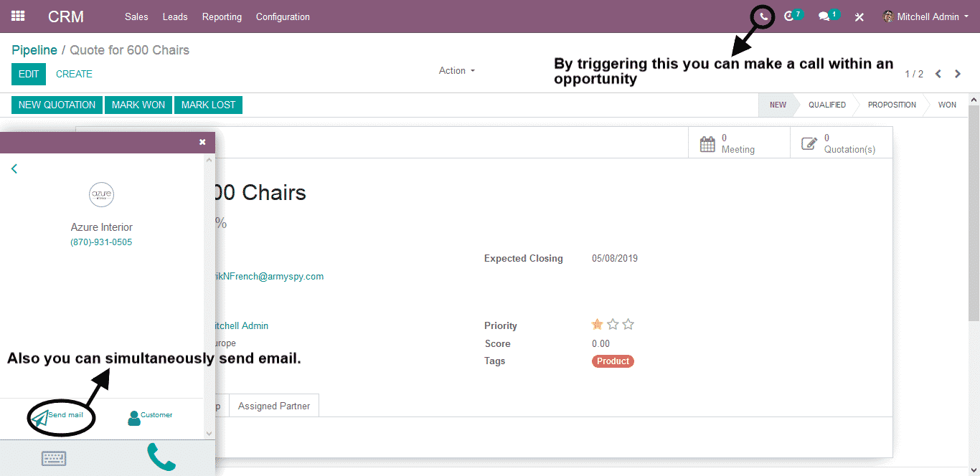The width and height of the screenshot is (980, 476).
Task: Open the Leads menu
Action: 175,16
